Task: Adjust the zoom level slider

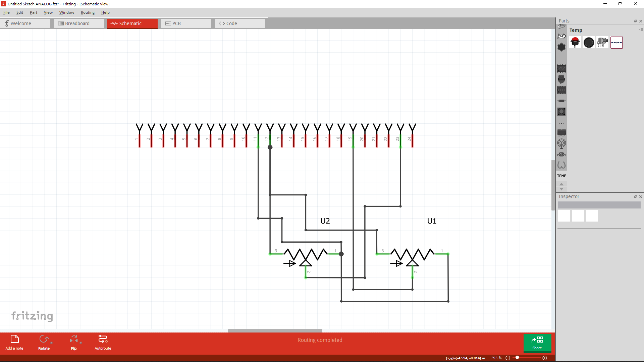Action: tap(517, 358)
